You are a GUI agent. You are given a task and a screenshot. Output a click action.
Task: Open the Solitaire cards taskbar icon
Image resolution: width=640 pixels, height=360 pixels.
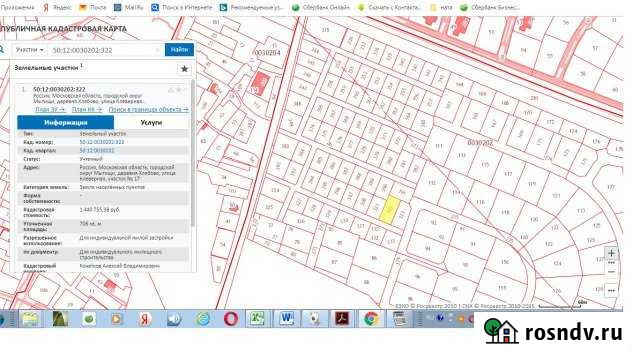point(314,319)
